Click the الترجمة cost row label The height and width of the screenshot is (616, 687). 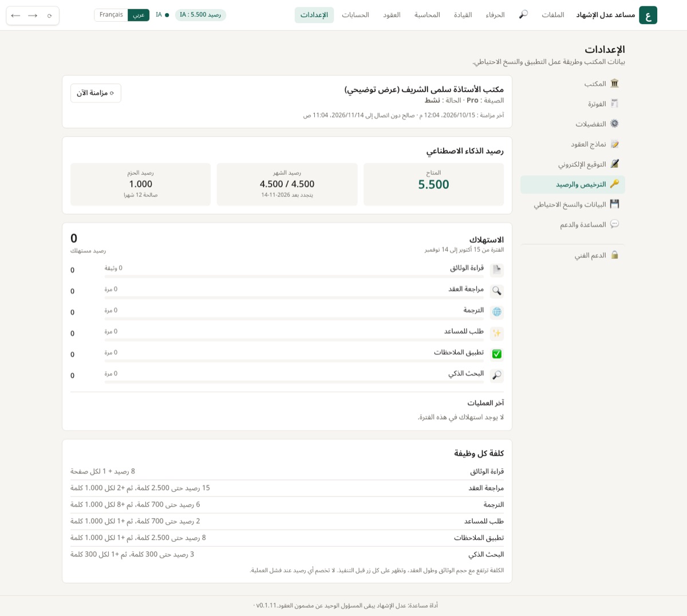(x=493, y=505)
